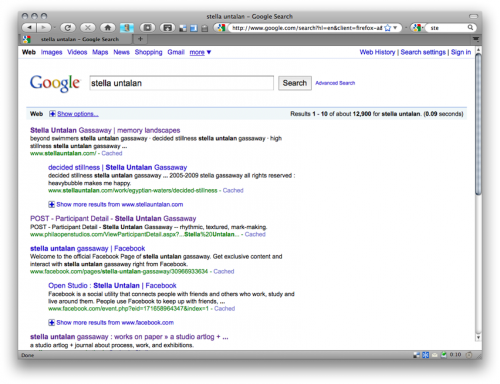Click the window toolbar toggle pill button

[x=473, y=16]
